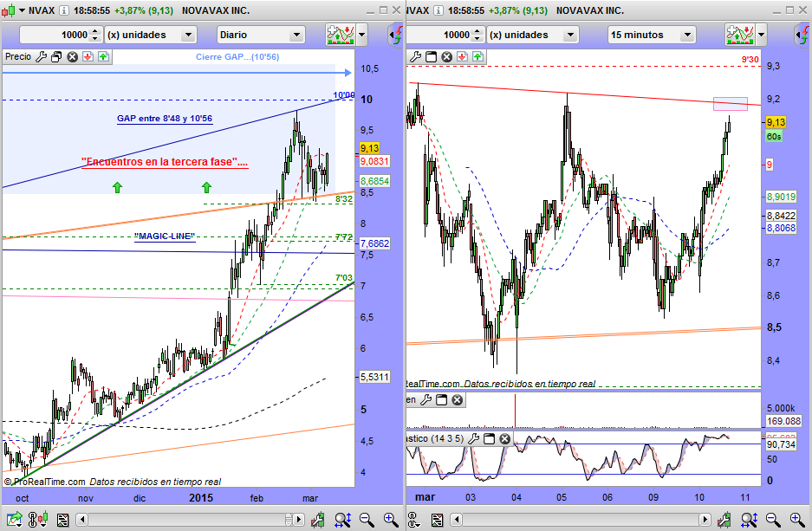The height and width of the screenshot is (531, 812).
Task: Open the chart template icon in the 15 minutos bottom bar
Action: pos(437,519)
